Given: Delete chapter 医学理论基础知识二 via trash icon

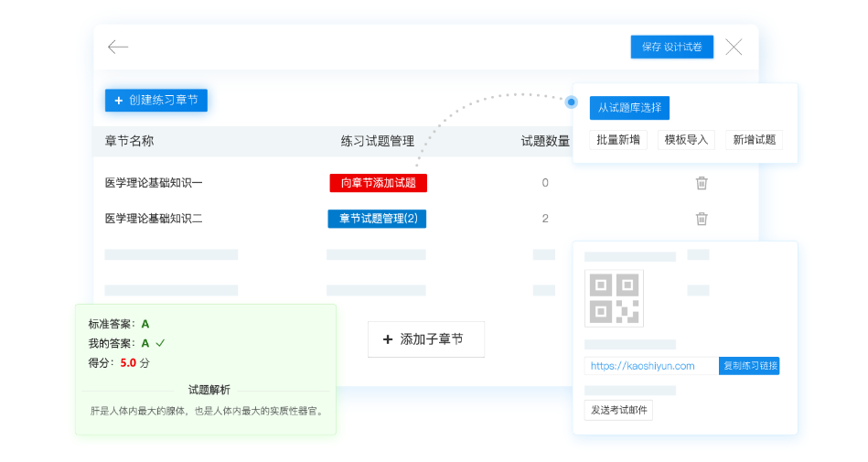Looking at the screenshot, I should point(702,219).
